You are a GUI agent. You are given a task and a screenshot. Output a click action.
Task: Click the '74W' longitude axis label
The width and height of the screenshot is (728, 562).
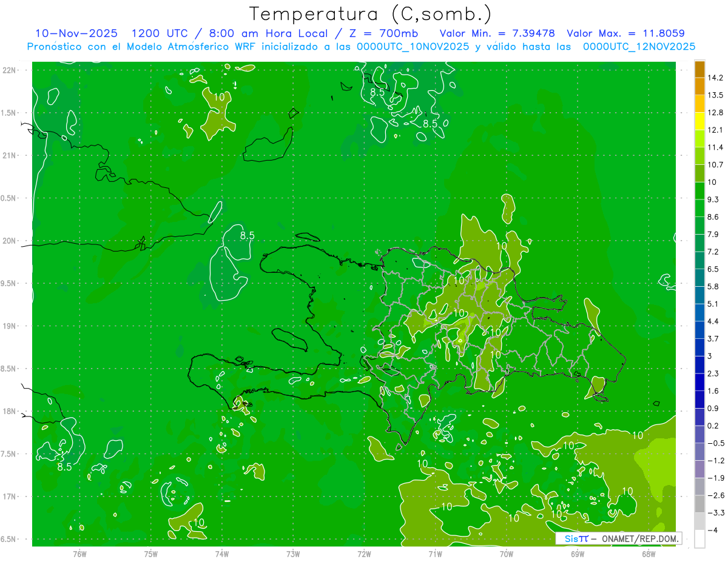click(x=222, y=554)
